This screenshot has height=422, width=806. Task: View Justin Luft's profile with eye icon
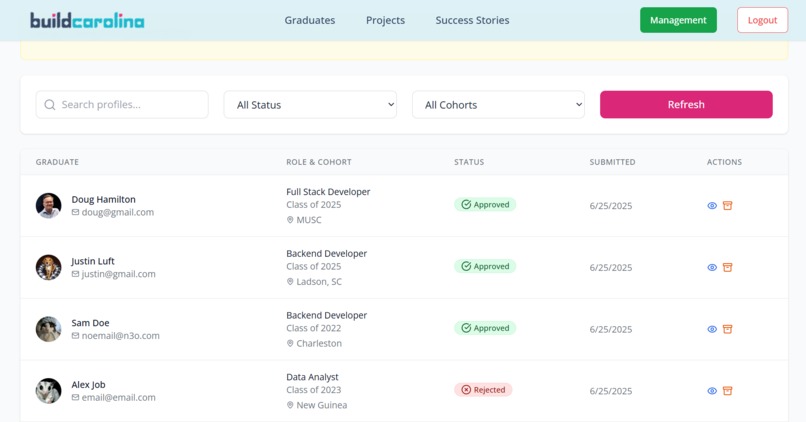(x=712, y=267)
